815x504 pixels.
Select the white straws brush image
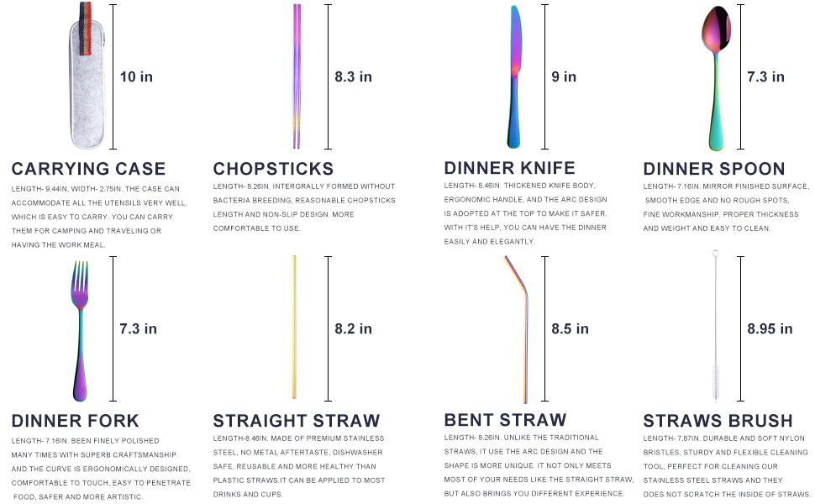pyautogui.click(x=715, y=326)
